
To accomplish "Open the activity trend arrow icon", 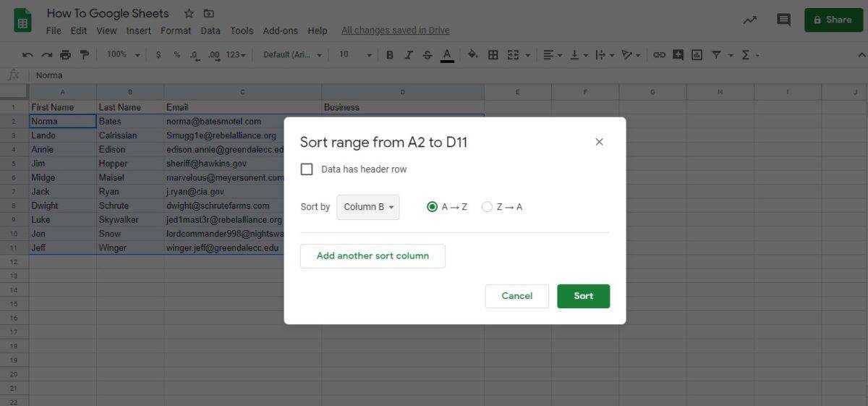I will 750,20.
